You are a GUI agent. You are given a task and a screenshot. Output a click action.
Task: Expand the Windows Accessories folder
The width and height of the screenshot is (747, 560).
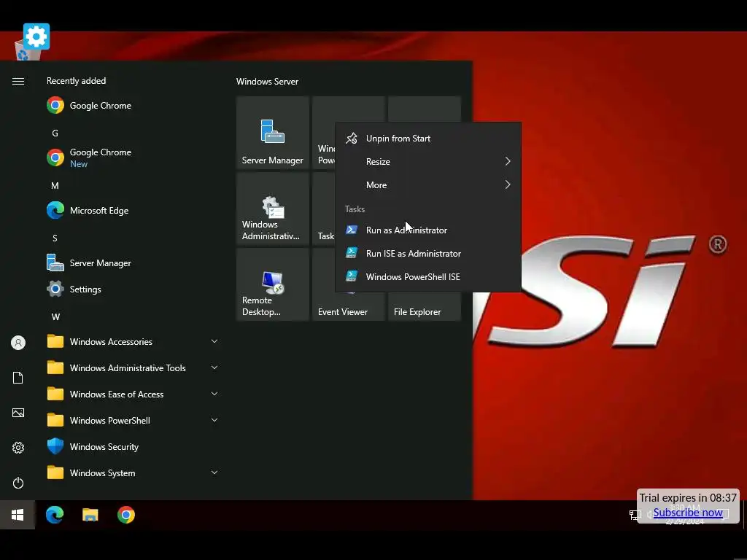[133, 341]
